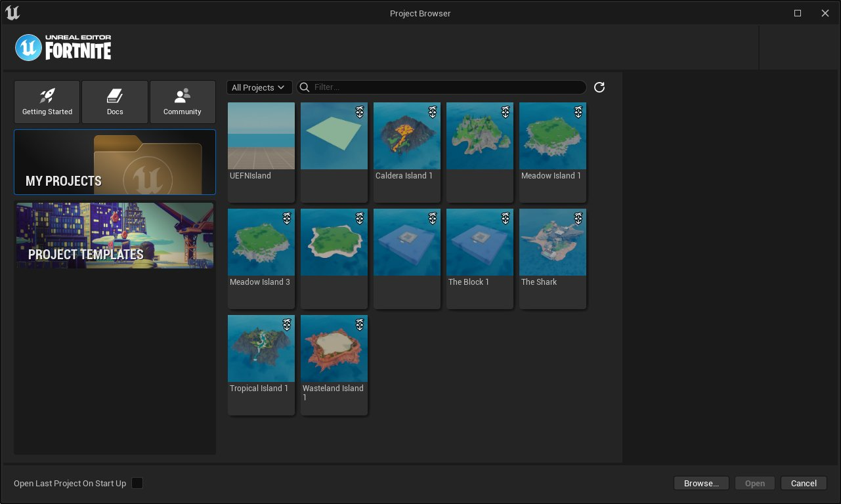The width and height of the screenshot is (841, 504).
Task: Click the Caldera Island 1 name label
Action: click(404, 176)
